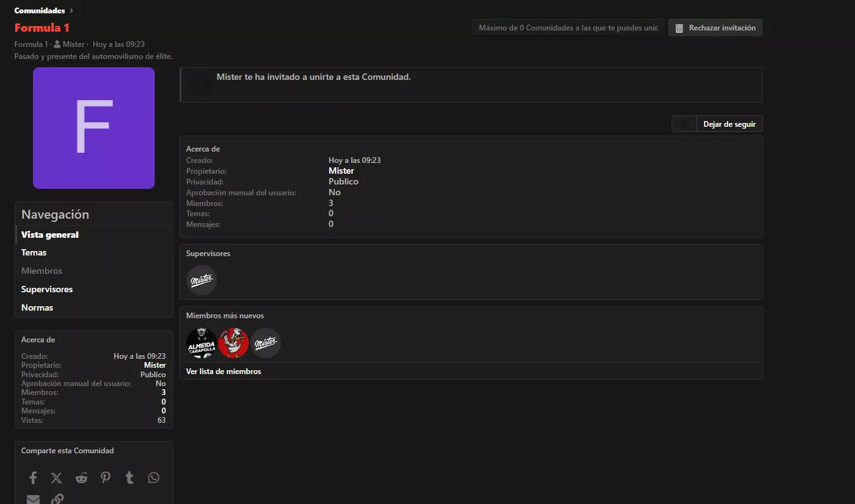This screenshot has height=504, width=855.
Task: Share the community via WhatsApp
Action: tap(153, 478)
